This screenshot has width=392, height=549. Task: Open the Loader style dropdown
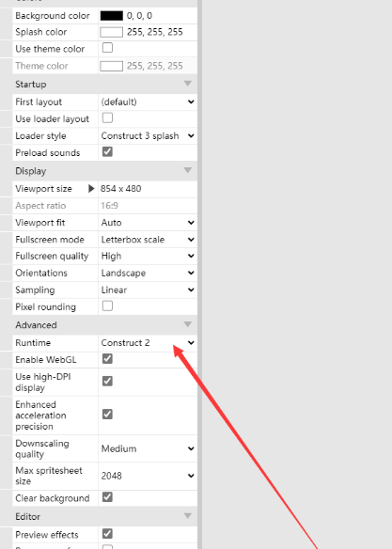tap(148, 136)
